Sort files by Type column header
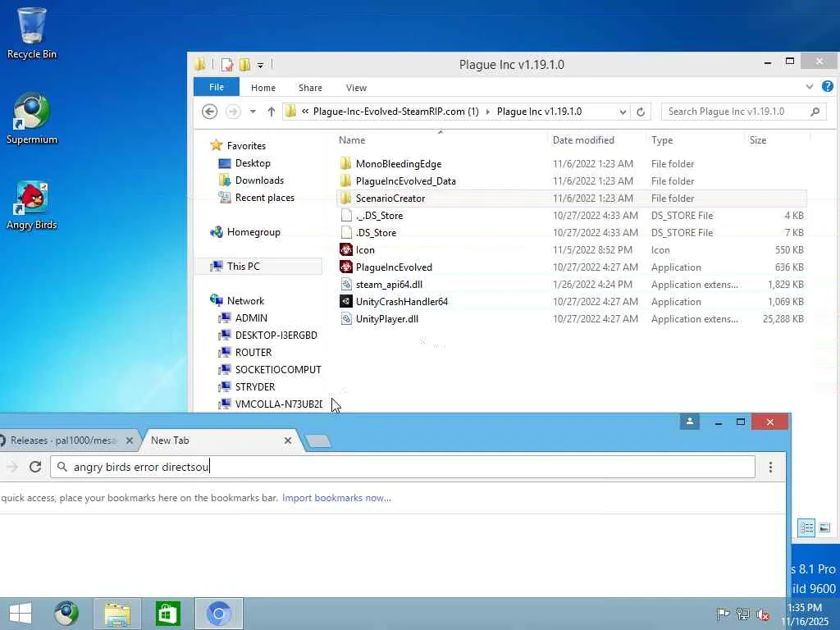The width and height of the screenshot is (840, 630). (662, 140)
